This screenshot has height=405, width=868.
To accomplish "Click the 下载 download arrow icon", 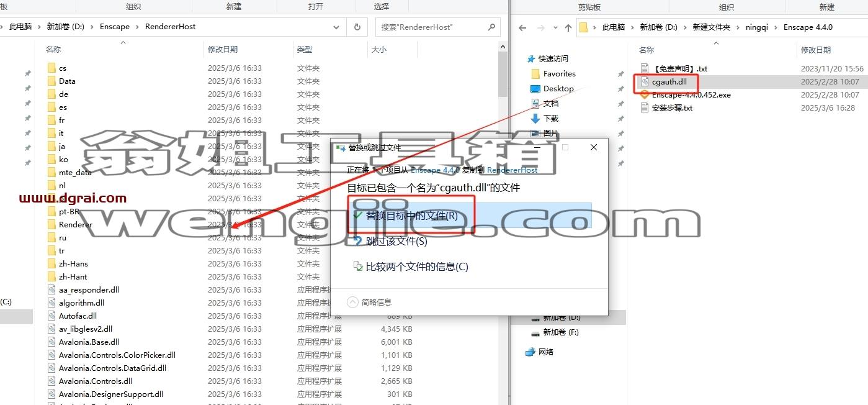I will pyautogui.click(x=535, y=119).
